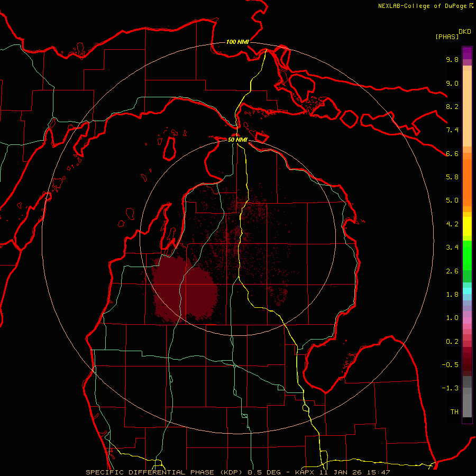Pick the solid orange color bar segment
Screen dimensions: 476x476
(467, 182)
